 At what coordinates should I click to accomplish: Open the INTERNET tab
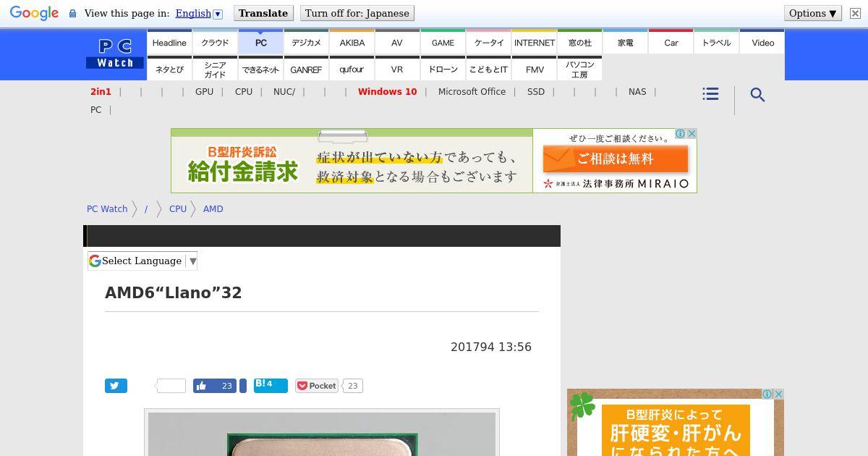(x=535, y=43)
